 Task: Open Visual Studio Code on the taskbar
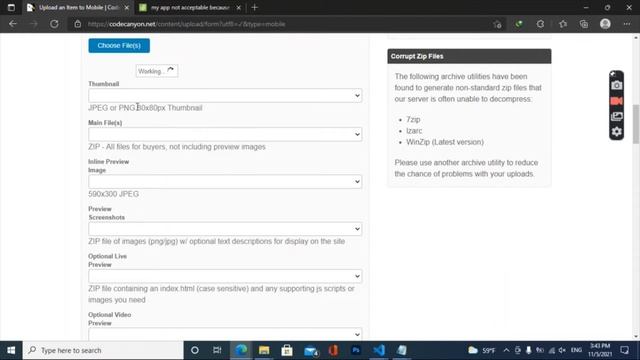coord(379,350)
